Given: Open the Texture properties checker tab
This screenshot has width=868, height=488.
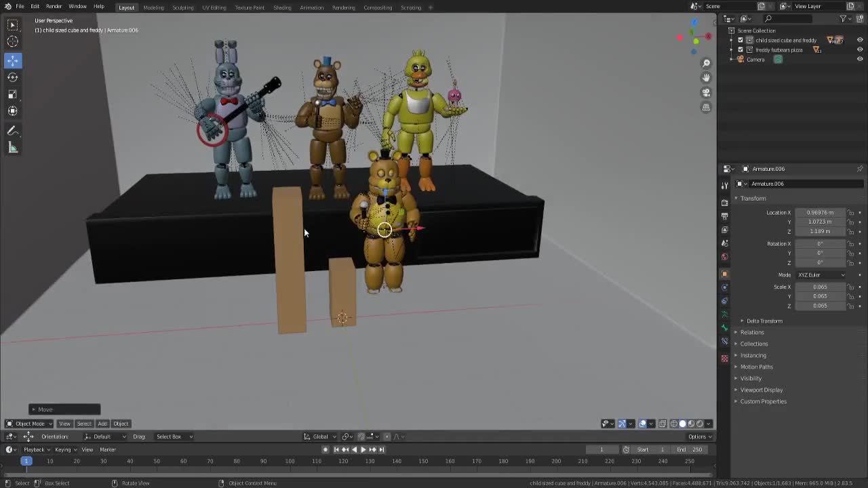Looking at the screenshot, I should click(x=724, y=359).
